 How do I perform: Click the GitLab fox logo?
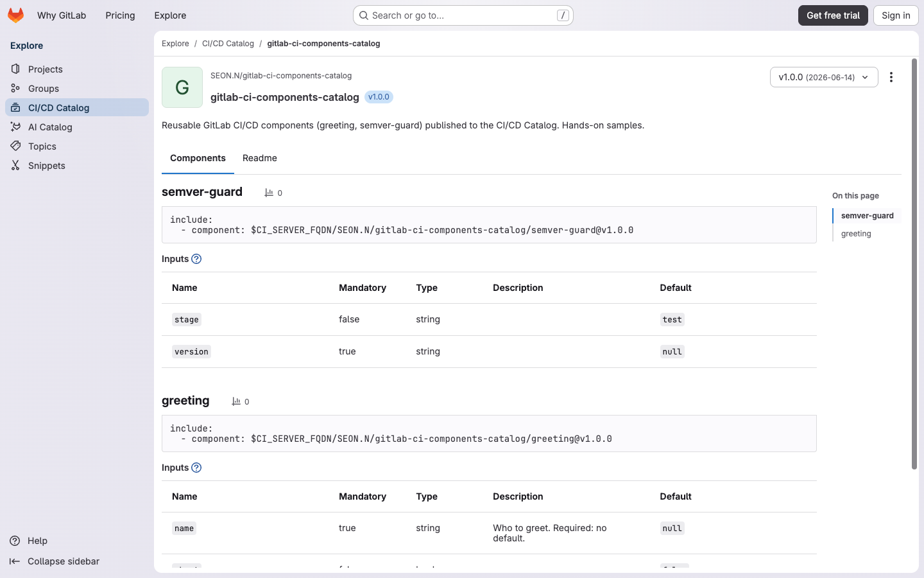(x=15, y=15)
